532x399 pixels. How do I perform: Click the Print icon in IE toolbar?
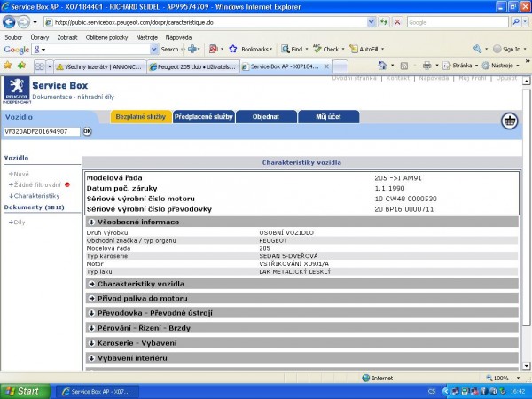click(427, 66)
